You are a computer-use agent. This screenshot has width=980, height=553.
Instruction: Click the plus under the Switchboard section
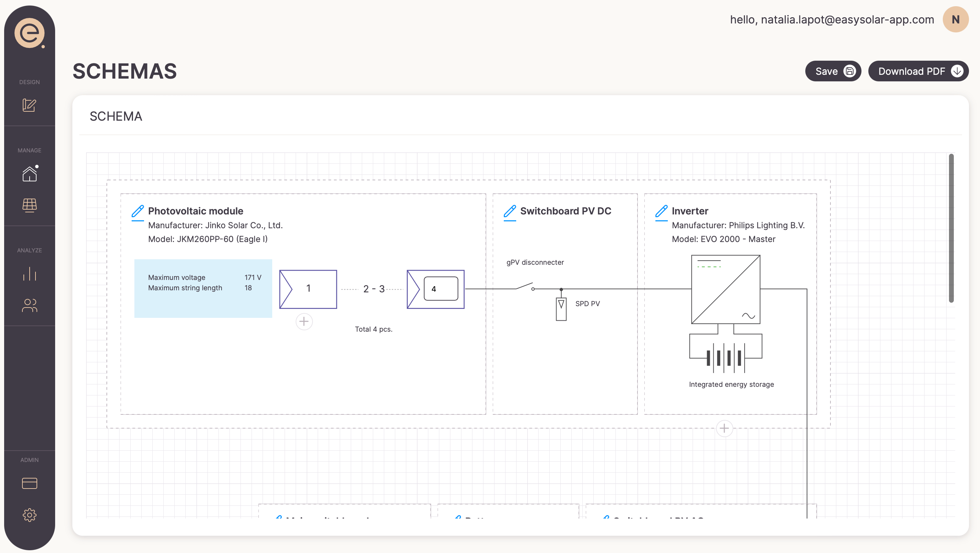[x=724, y=428]
